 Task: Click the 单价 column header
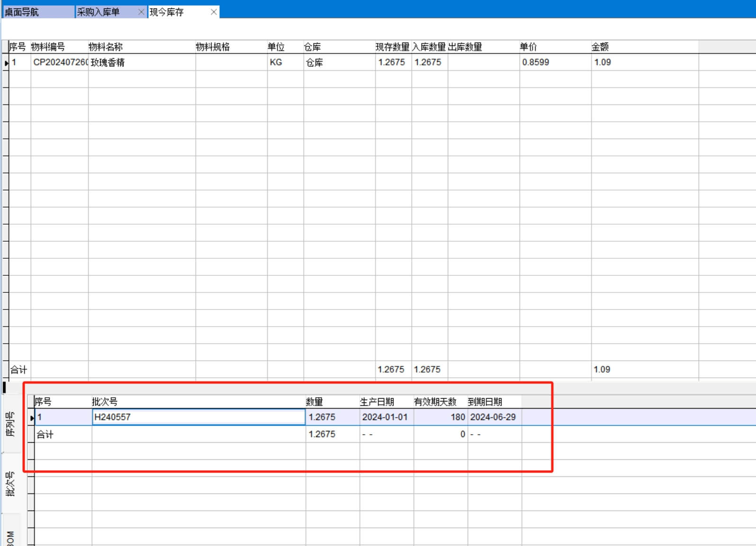tap(528, 47)
